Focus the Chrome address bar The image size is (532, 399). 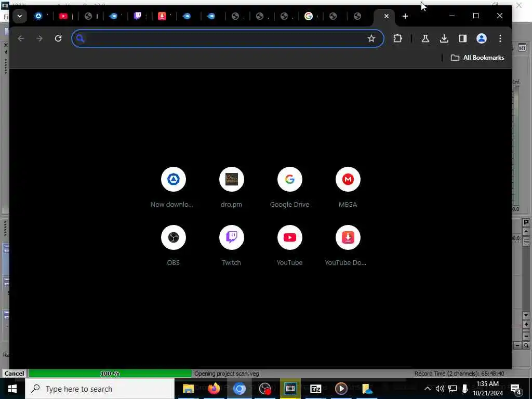pos(228,38)
